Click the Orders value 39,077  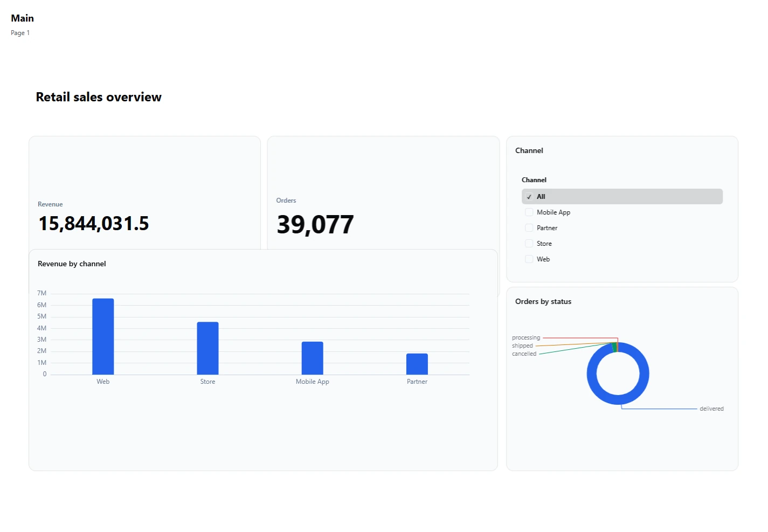(x=315, y=225)
